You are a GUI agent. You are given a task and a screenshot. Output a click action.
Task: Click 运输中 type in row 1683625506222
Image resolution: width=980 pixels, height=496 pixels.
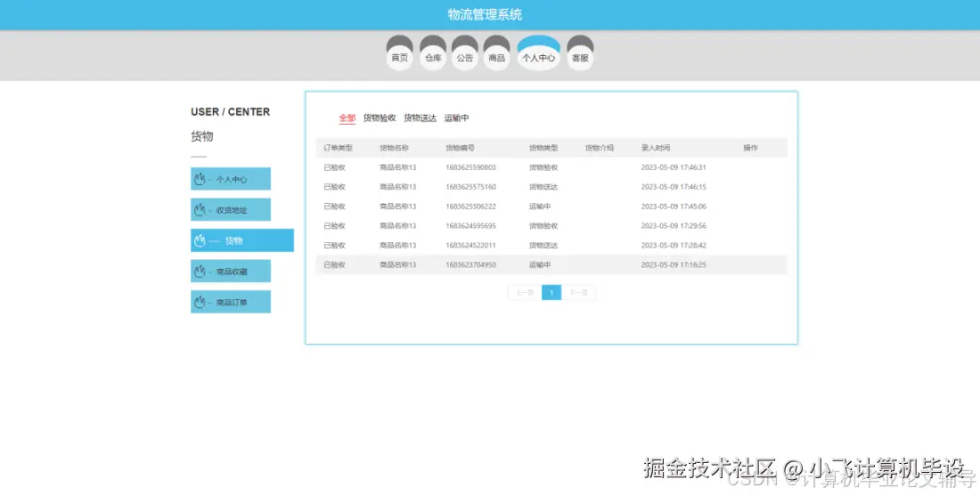click(539, 206)
